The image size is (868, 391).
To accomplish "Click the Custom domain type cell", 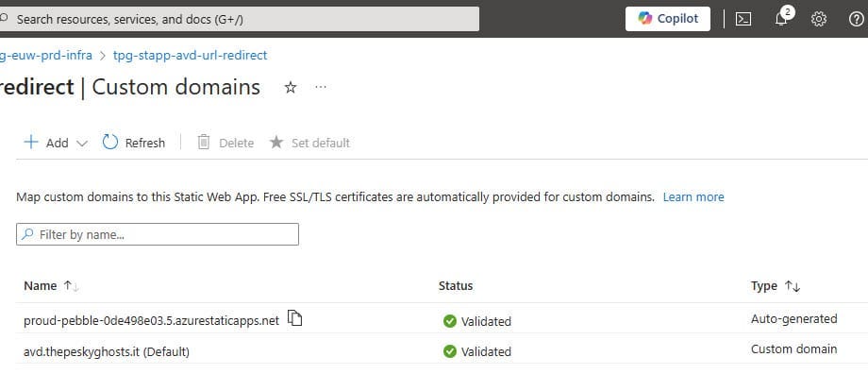I will coord(793,349).
